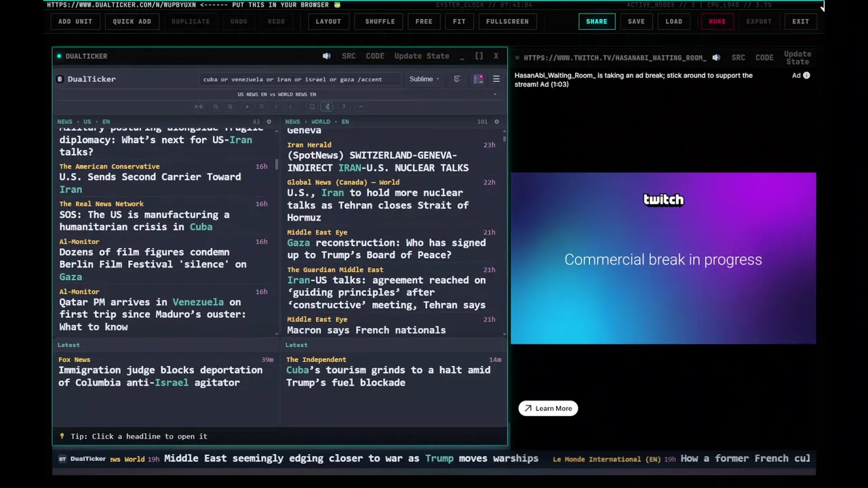Screen dimensions: 868x488
Task: Mute the Twitch unit speaker icon
Action: [x=716, y=58]
